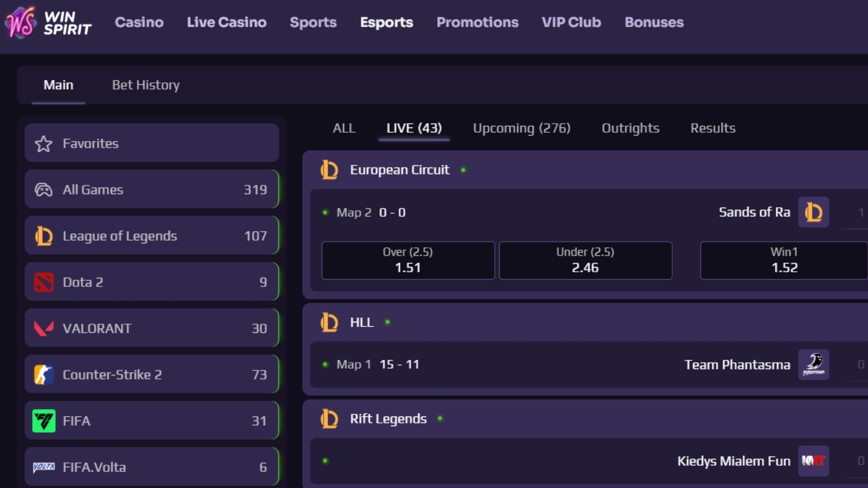Switch to the Upcoming (276) filter
This screenshot has width=868, height=488.
click(x=521, y=128)
